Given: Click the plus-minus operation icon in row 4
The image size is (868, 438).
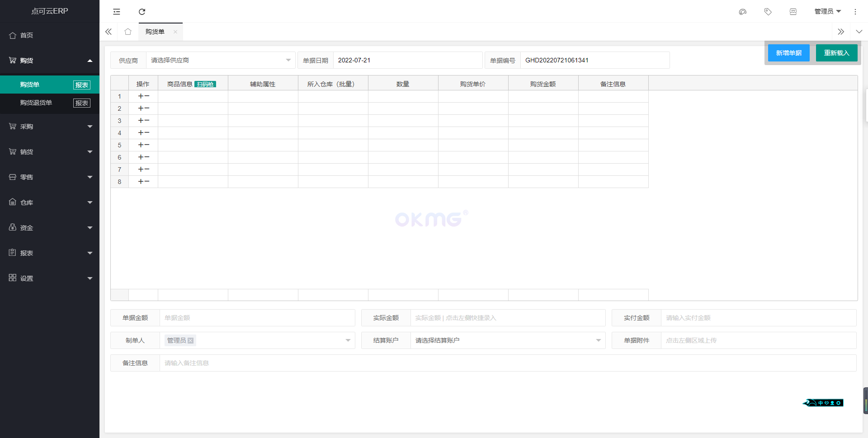Looking at the screenshot, I should (144, 133).
